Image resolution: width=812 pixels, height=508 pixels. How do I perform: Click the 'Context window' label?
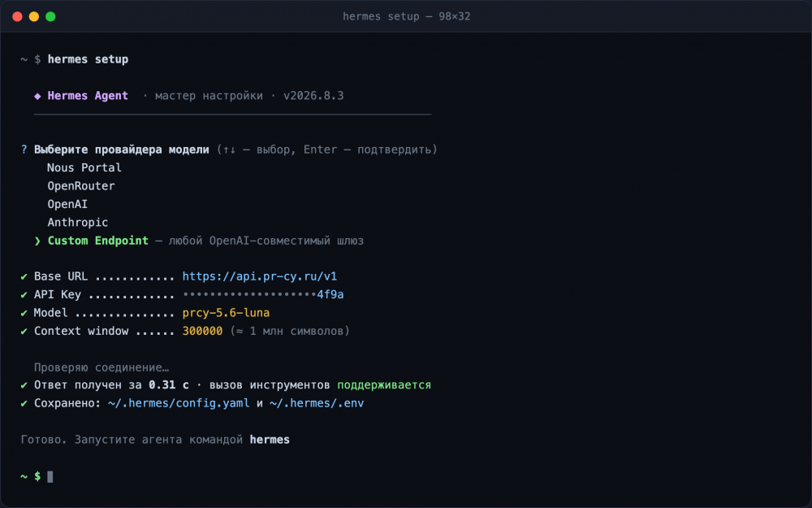point(81,332)
